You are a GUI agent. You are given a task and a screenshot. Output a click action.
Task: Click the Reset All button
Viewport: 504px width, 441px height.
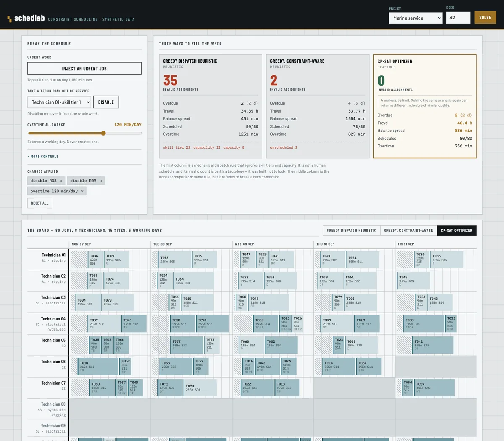[40, 203]
